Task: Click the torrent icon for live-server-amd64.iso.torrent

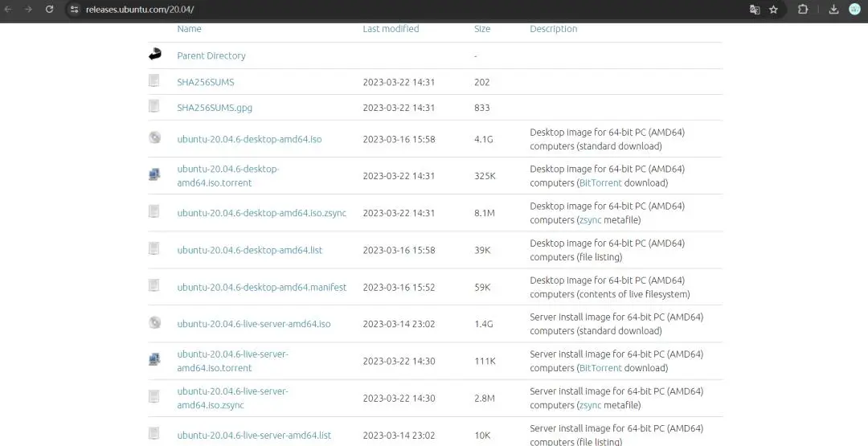Action: point(154,359)
